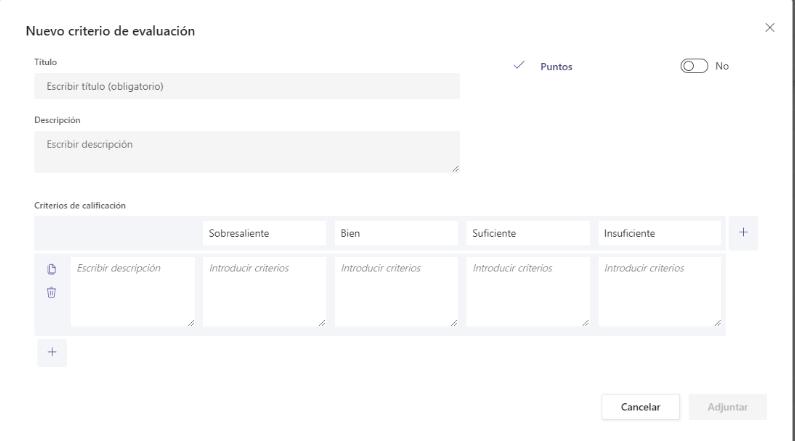Edit the Bien column header

point(396,233)
